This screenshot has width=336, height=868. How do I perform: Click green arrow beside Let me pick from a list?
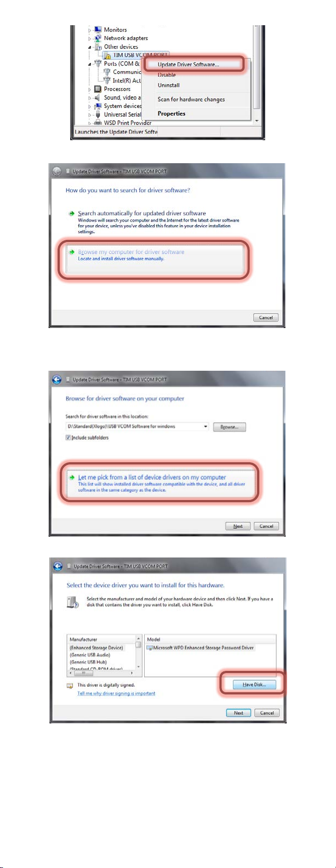pyautogui.click(x=71, y=478)
